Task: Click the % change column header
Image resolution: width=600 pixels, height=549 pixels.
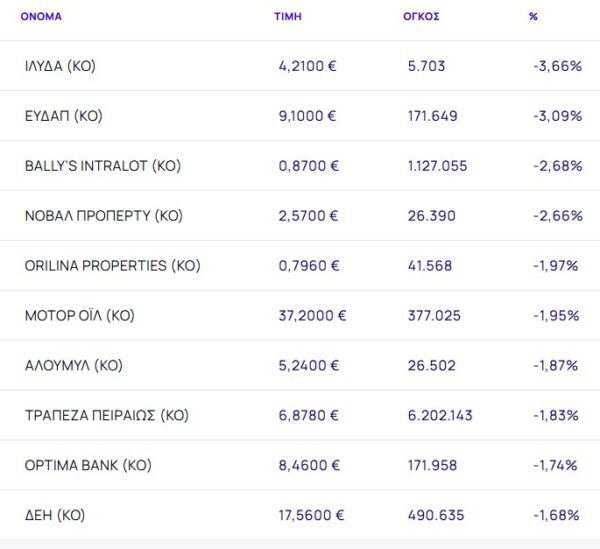Action: 533,16
